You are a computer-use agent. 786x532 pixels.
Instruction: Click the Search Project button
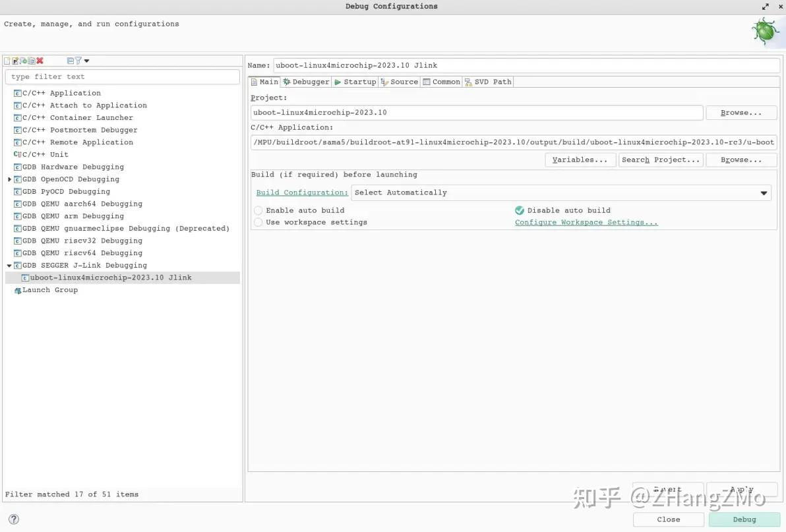(x=660, y=160)
